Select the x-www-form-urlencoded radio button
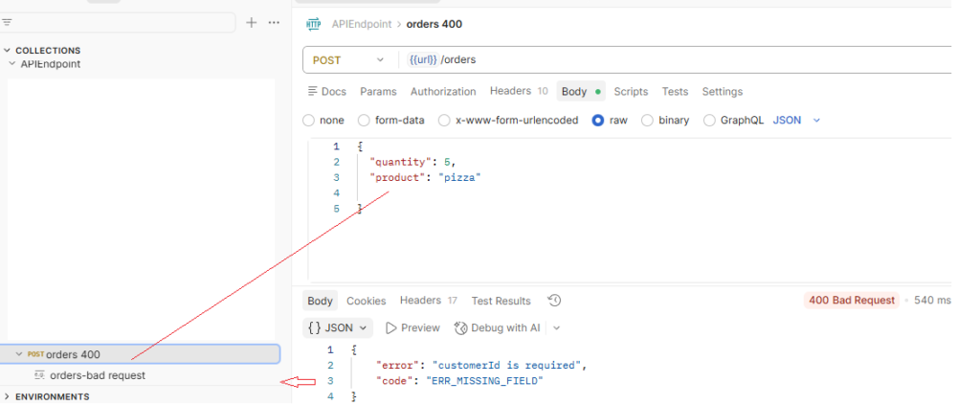Viewport: 980px width, 405px height. (444, 120)
